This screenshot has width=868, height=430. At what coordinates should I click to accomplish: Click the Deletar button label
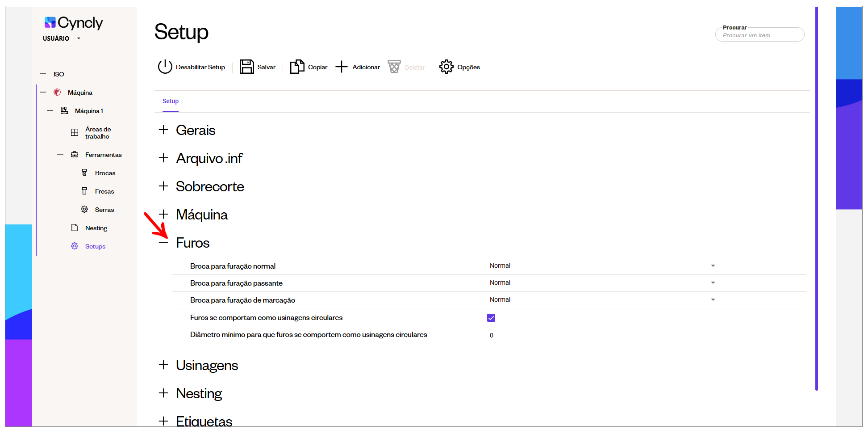tap(415, 67)
